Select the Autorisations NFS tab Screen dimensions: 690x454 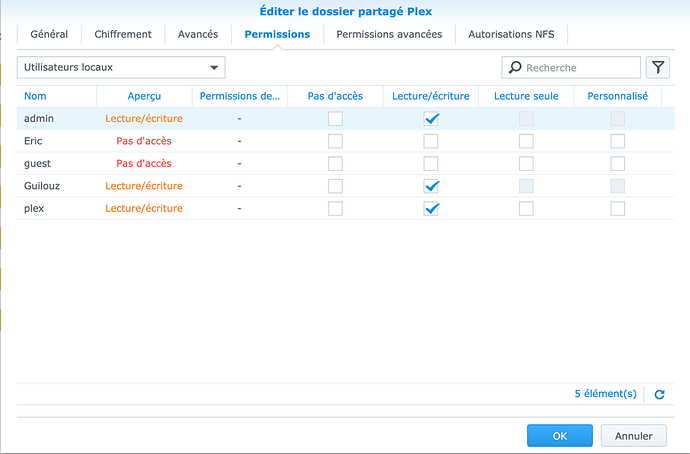[511, 34]
